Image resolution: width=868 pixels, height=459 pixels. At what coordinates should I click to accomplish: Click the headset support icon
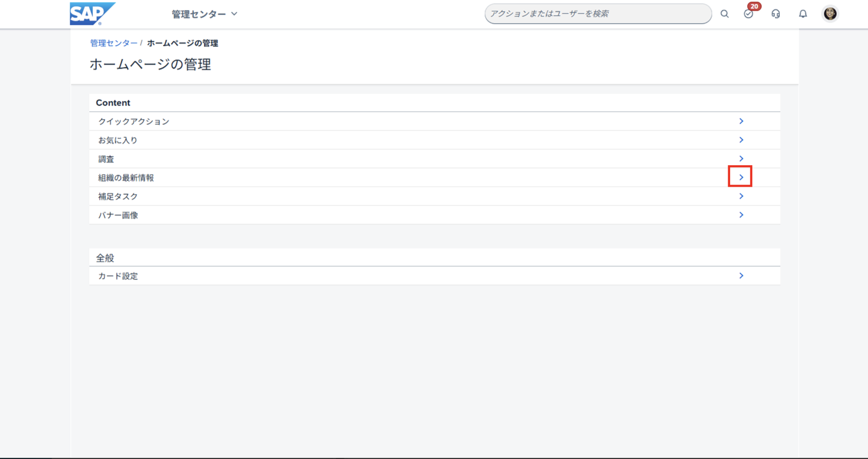click(776, 14)
